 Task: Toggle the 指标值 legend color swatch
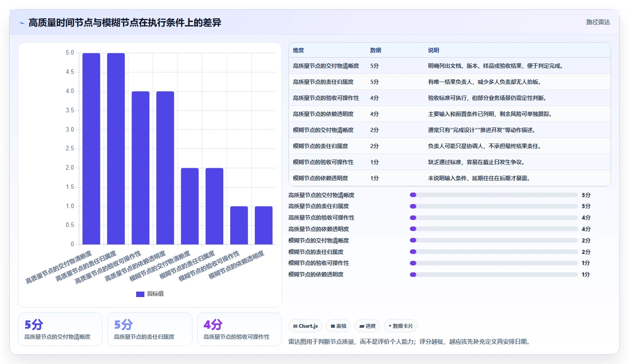click(x=140, y=294)
